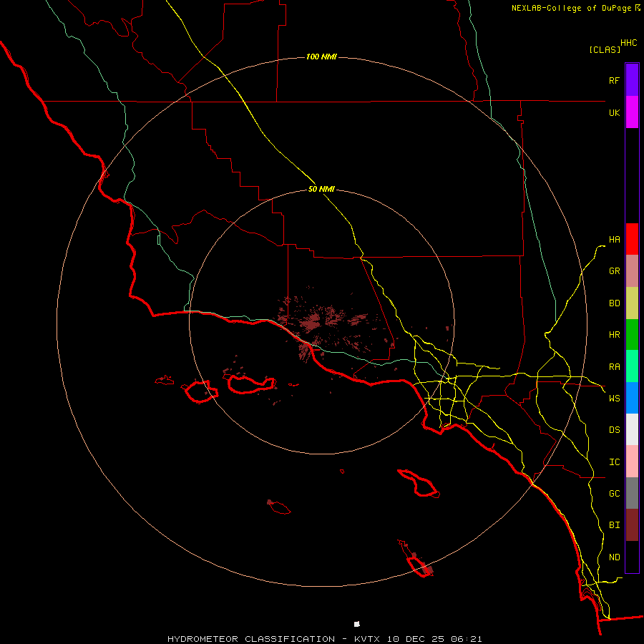Click the GR legend color block
The height and width of the screenshot is (644, 644).
click(632, 271)
